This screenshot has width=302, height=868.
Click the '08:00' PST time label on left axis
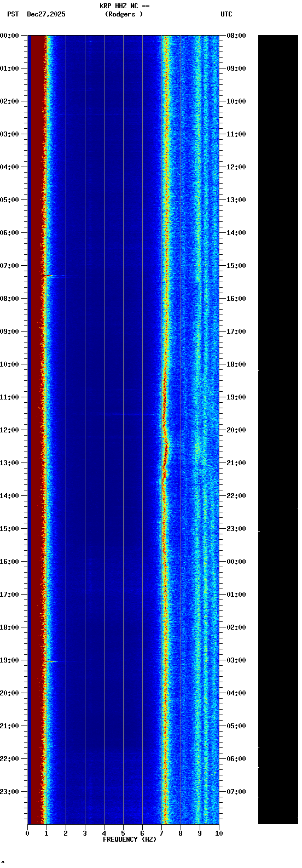click(9, 299)
